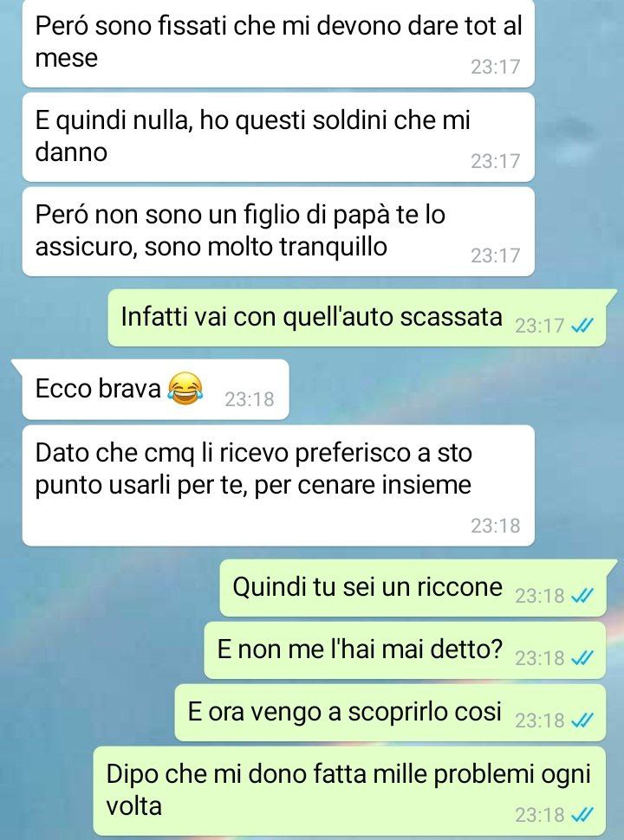
Task: Click the 23:17 timestamp on 'soldini' message
Action: 496,161
